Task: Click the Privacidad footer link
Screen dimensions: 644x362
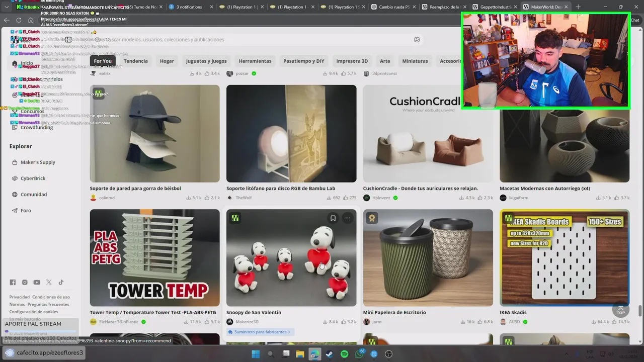Action: (x=20, y=297)
